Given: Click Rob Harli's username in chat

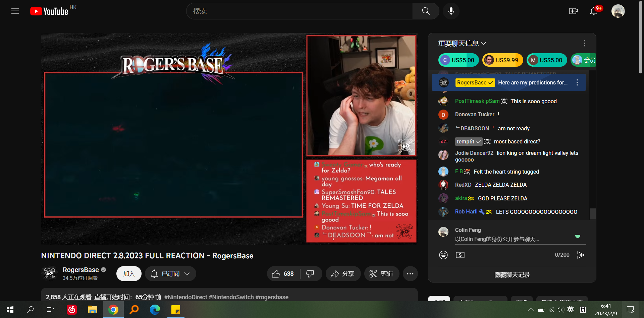Looking at the screenshot, I should pyautogui.click(x=466, y=212).
